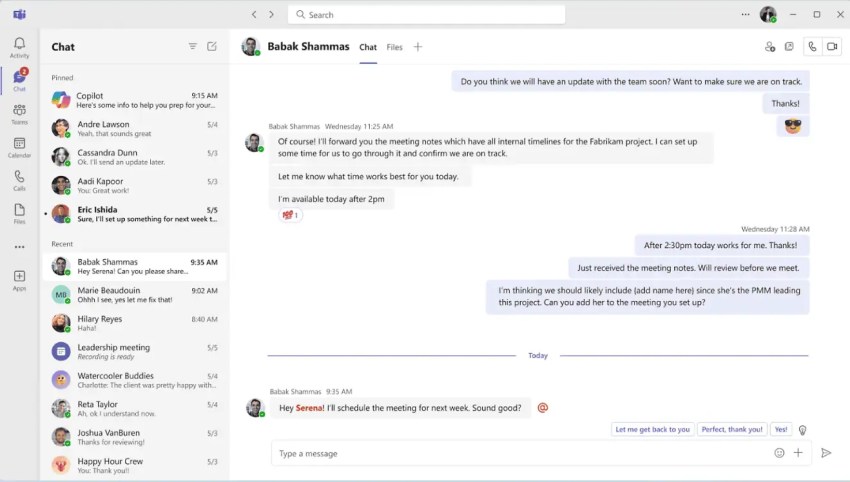
Task: Open the Activity bell in sidebar
Action: [20, 47]
